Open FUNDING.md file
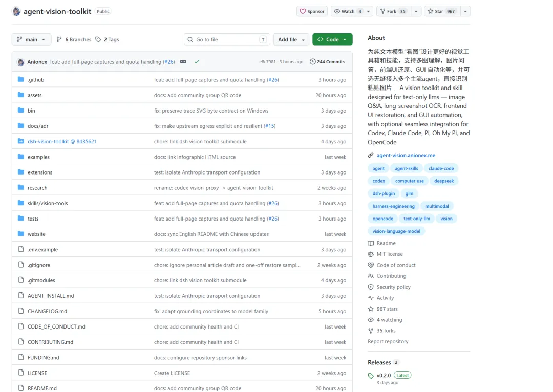This screenshot has width=553, height=392. pyautogui.click(x=44, y=357)
